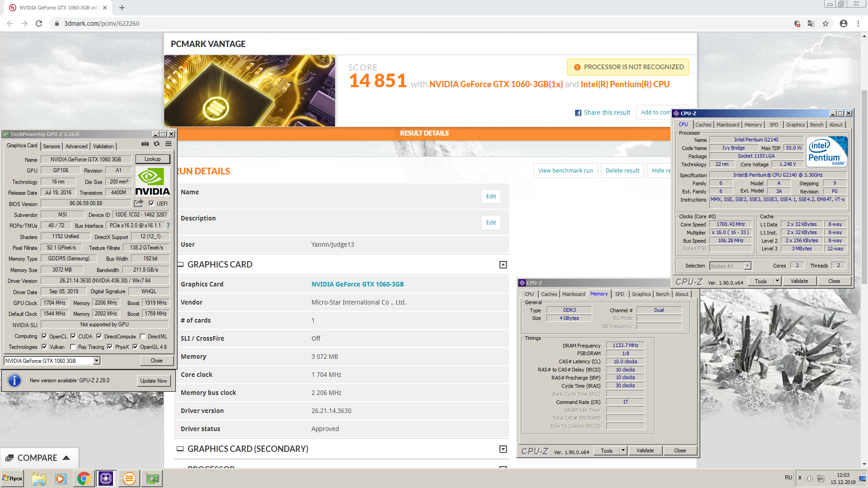The width and height of the screenshot is (868, 488).
Task: Click the Intel Pentium logo in CPU-Z
Action: (x=827, y=152)
